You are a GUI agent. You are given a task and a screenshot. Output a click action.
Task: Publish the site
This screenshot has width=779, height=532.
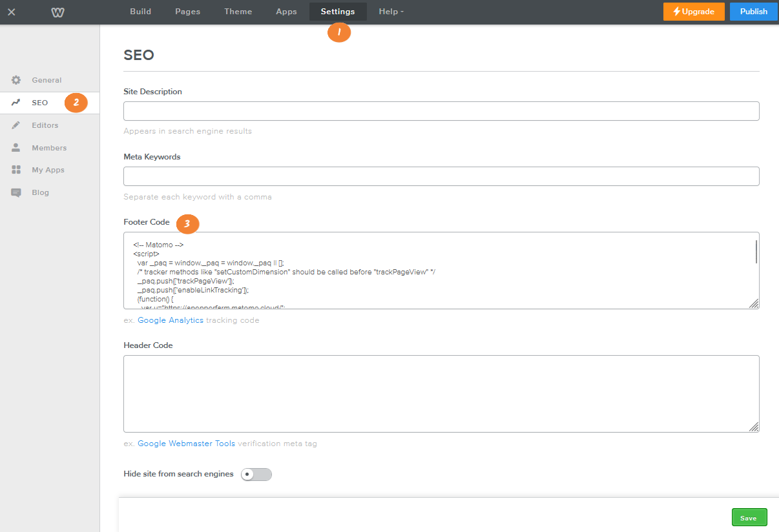pos(753,11)
